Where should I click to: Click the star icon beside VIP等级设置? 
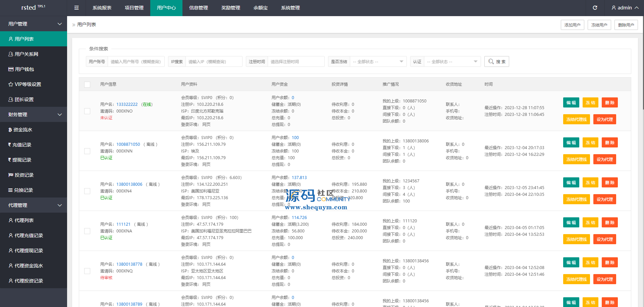pos(11,84)
